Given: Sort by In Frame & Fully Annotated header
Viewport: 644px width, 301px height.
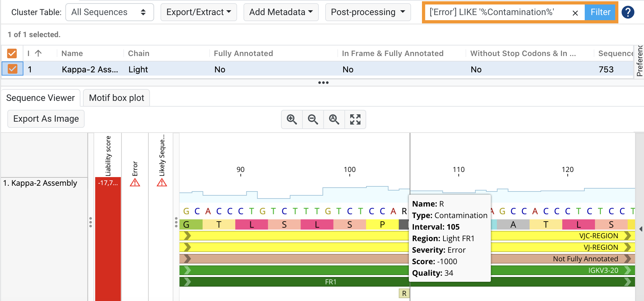Looking at the screenshot, I should coord(392,53).
